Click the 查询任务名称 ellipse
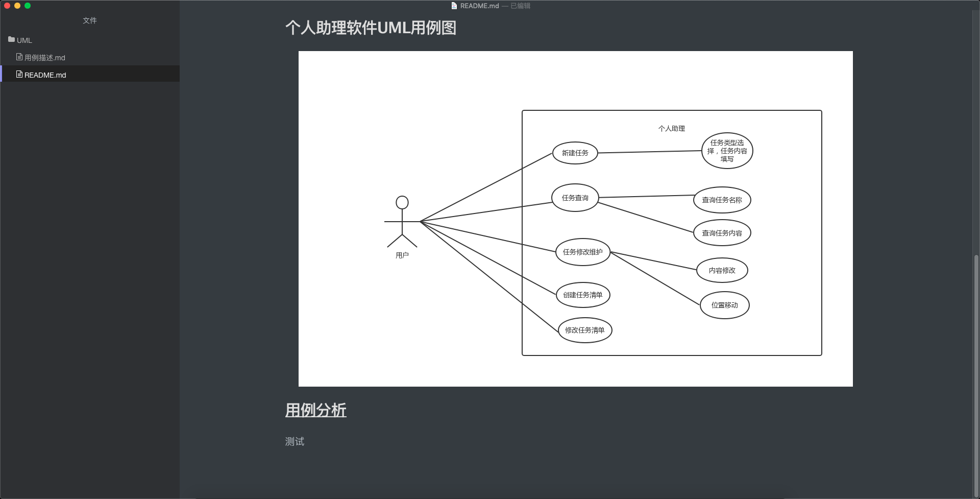This screenshot has height=499, width=980. point(722,200)
